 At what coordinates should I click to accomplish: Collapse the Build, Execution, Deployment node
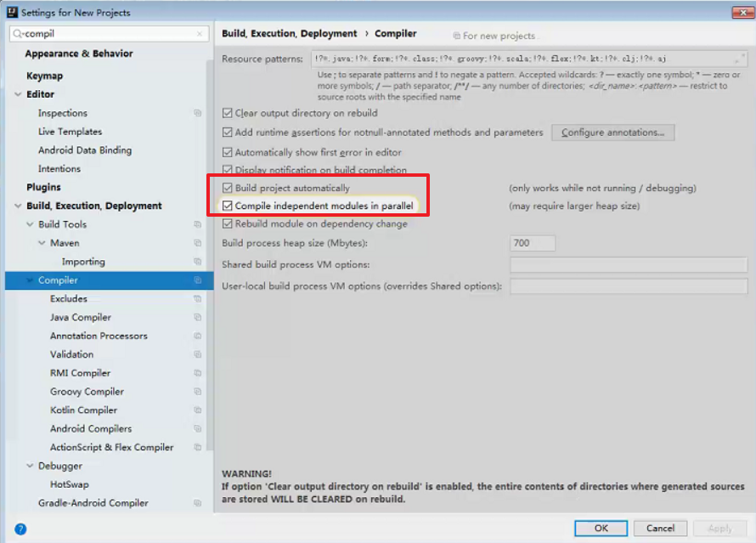coord(18,206)
